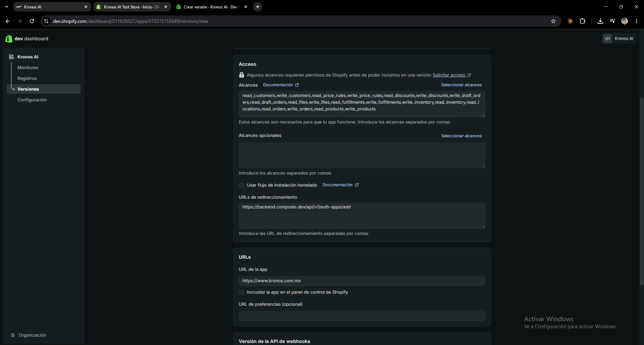
Task: Open Documentación link beside heredado checkbox
Action: [340, 185]
